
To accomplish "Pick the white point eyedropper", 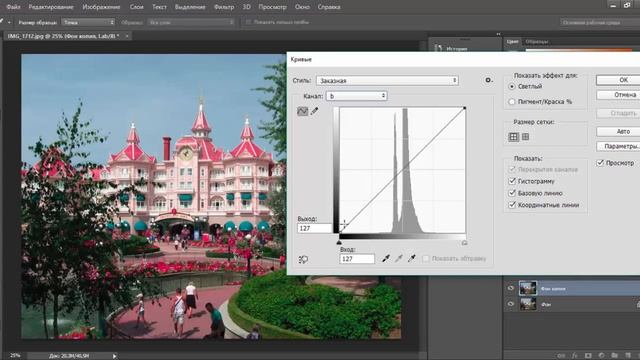I will pos(411,258).
